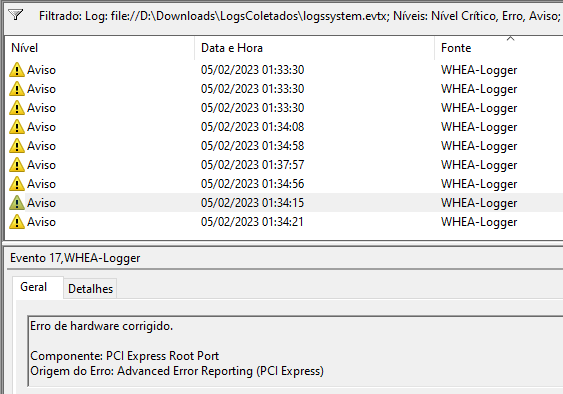
Task: Open the Geral tab
Action: (33, 287)
